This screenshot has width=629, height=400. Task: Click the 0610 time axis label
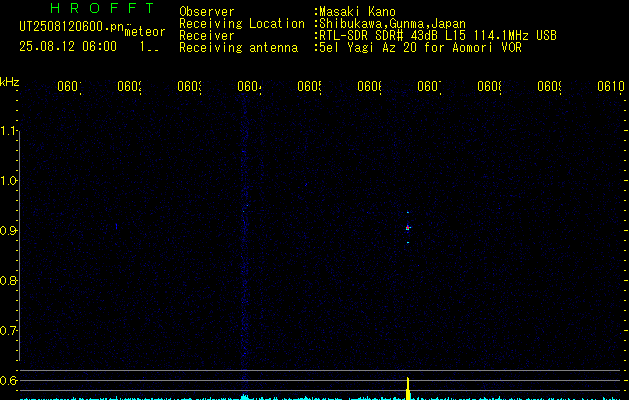(610, 86)
